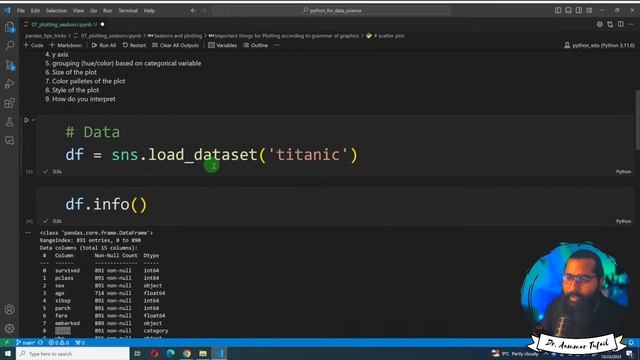The image size is (640, 360).
Task: Click the 'main' git branch indicator
Action: [x=26, y=342]
